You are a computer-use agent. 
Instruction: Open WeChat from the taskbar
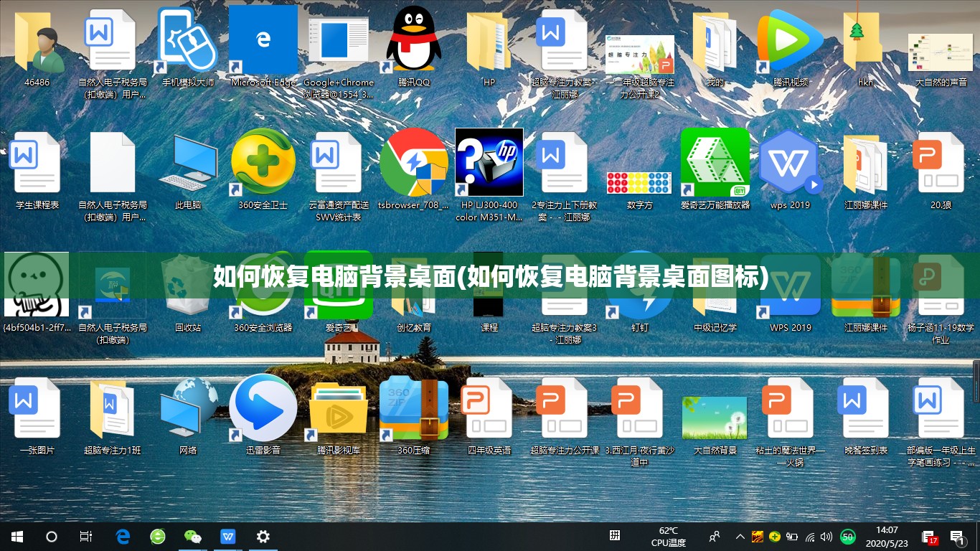click(193, 536)
